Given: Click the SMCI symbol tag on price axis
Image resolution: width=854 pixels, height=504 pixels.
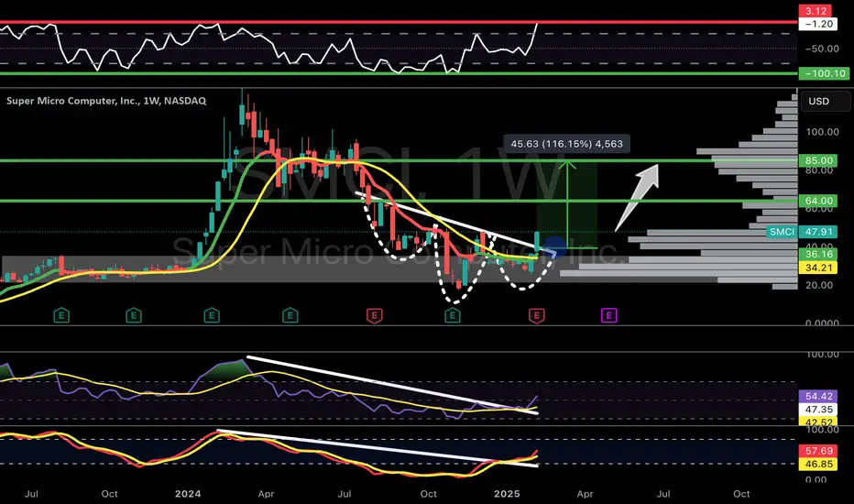Looking at the screenshot, I should [782, 232].
